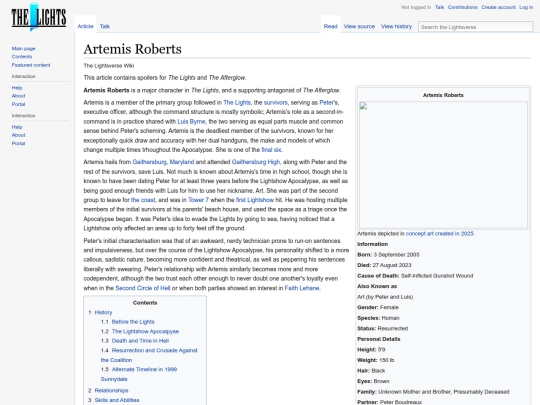Click the Partner: Peter Boudreaux entry
Viewport: 540px width, 405px height.
coord(390,402)
